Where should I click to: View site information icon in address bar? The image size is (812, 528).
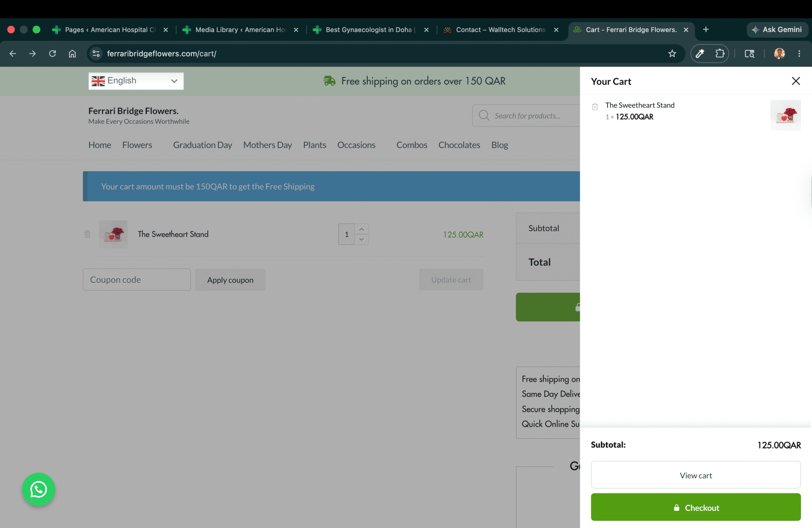click(96, 54)
